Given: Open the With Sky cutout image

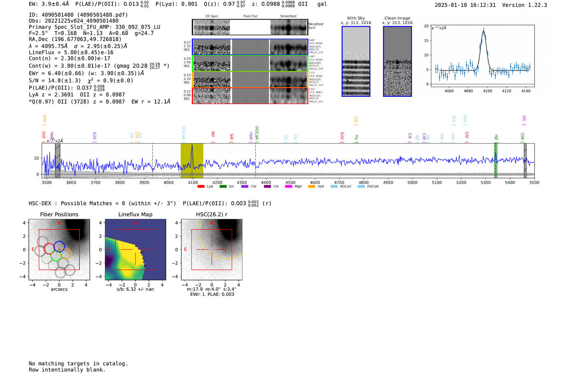Looking at the screenshot, I should pos(356,61).
